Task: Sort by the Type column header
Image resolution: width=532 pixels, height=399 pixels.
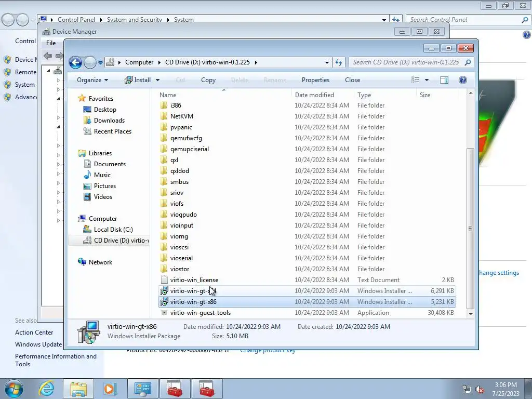Action: click(364, 95)
